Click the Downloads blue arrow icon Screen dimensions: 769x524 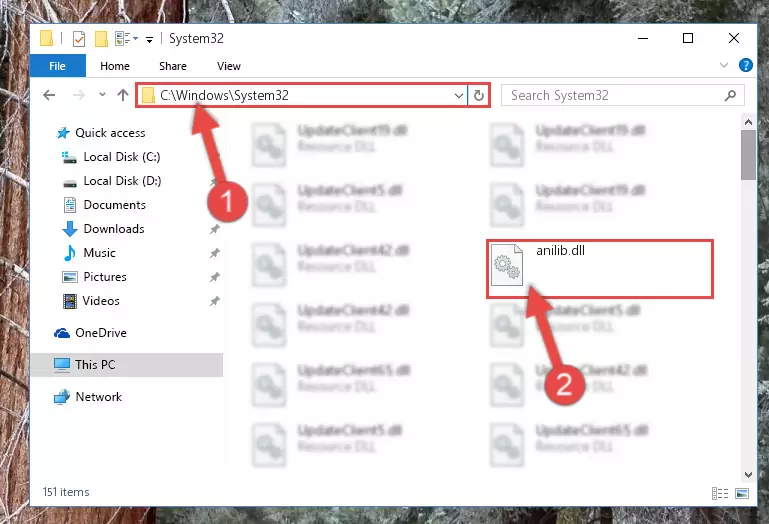click(x=70, y=229)
